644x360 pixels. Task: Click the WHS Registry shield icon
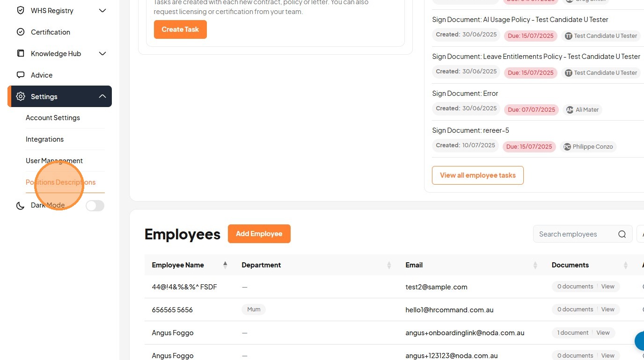(x=21, y=10)
